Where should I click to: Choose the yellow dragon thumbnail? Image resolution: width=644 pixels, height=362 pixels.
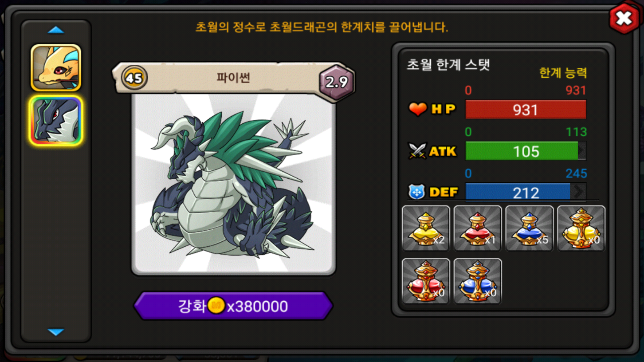(56, 68)
